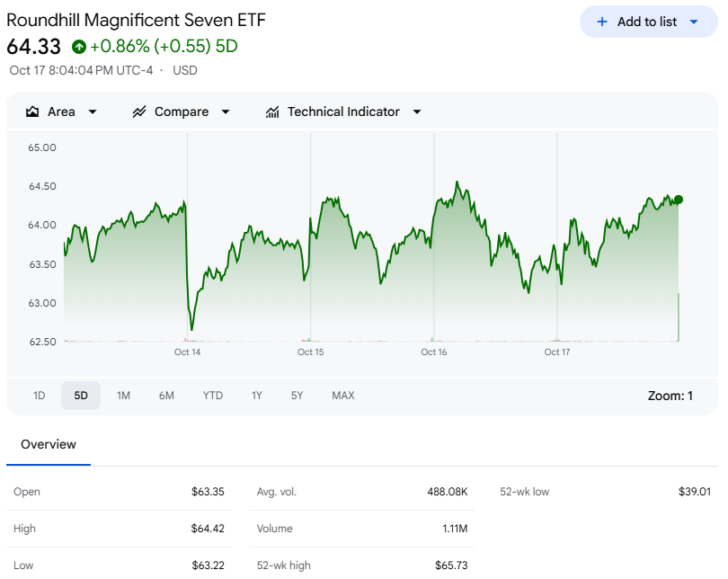The height and width of the screenshot is (579, 728).
Task: Click the 65.00 y-axis label
Action: click(42, 147)
